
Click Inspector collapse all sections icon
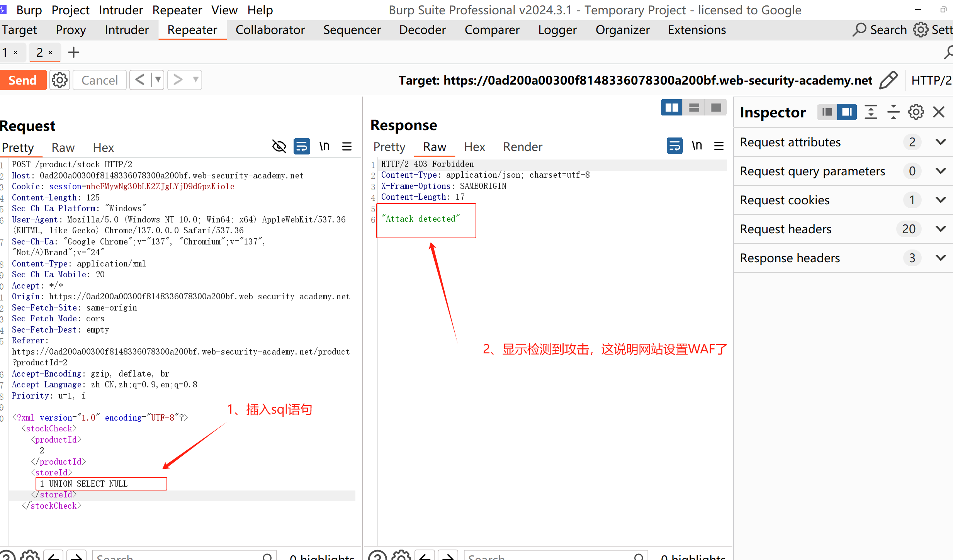[893, 112]
